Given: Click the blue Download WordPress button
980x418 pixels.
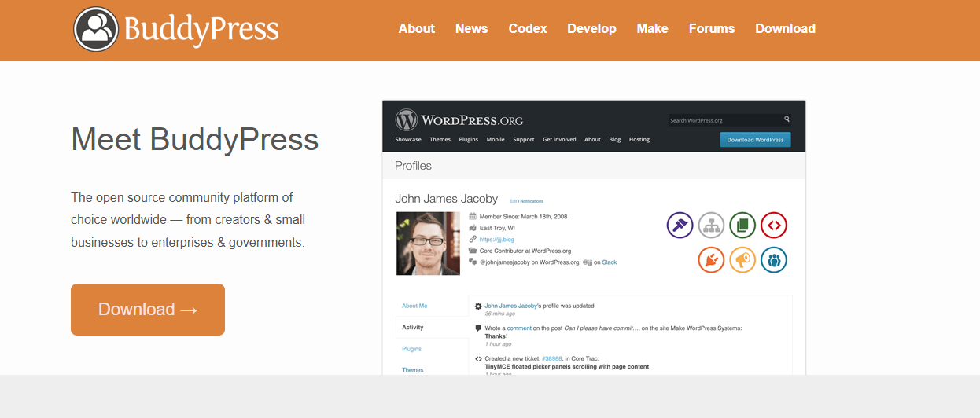Looking at the screenshot, I should click(x=755, y=140).
